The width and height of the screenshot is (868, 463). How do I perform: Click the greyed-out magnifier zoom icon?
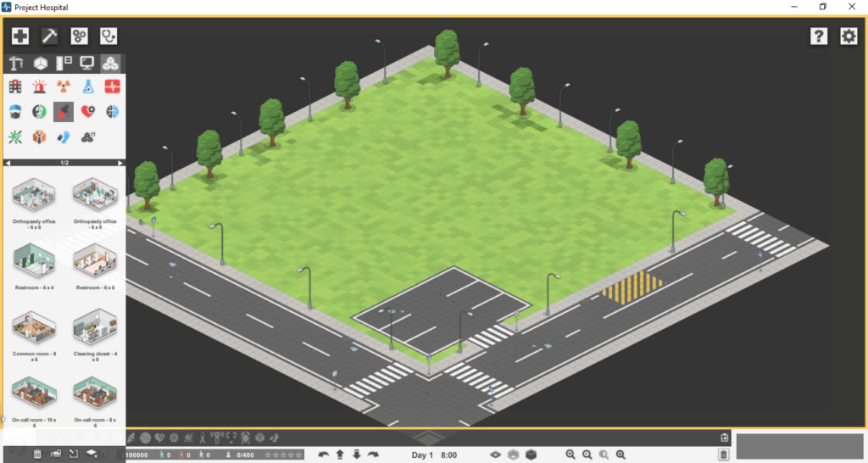[x=604, y=455]
